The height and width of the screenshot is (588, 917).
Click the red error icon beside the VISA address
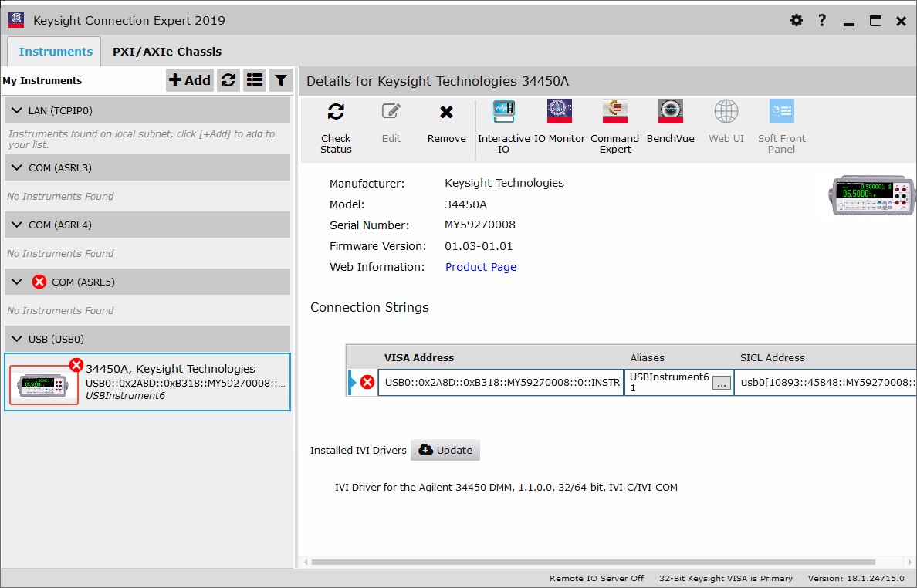tap(367, 382)
